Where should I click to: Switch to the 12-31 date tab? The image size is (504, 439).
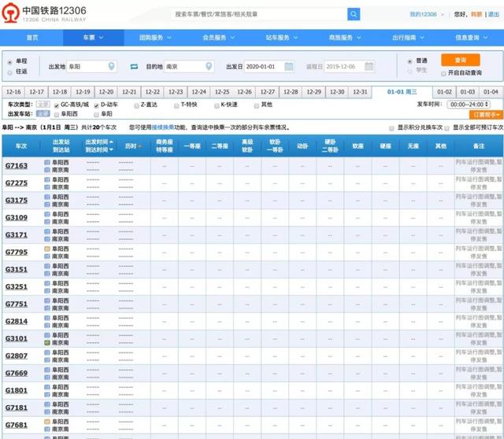(x=360, y=92)
